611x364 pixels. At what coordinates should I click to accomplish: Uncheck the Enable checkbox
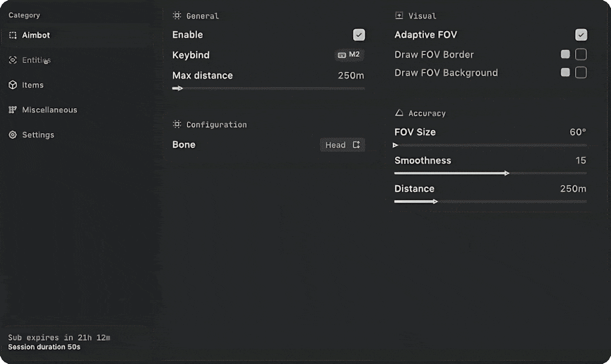(359, 35)
